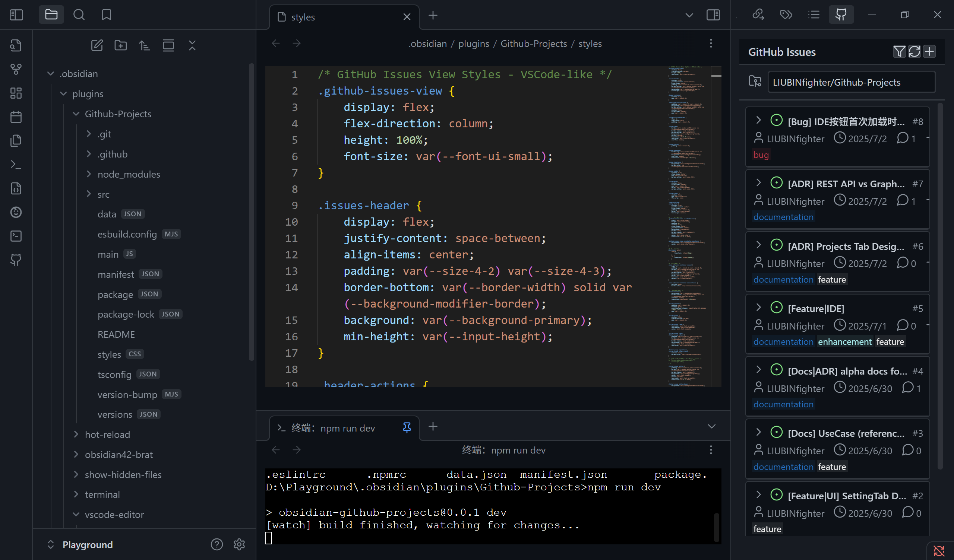The height and width of the screenshot is (560, 954).
Task: Toggle the left sidebar panel
Action: coord(16,15)
